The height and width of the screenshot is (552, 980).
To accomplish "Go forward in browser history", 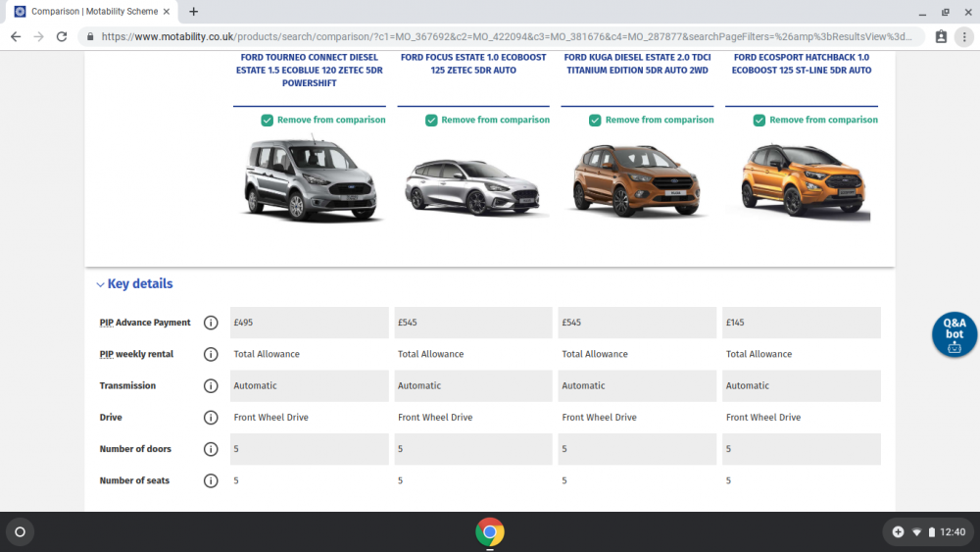I will (39, 37).
